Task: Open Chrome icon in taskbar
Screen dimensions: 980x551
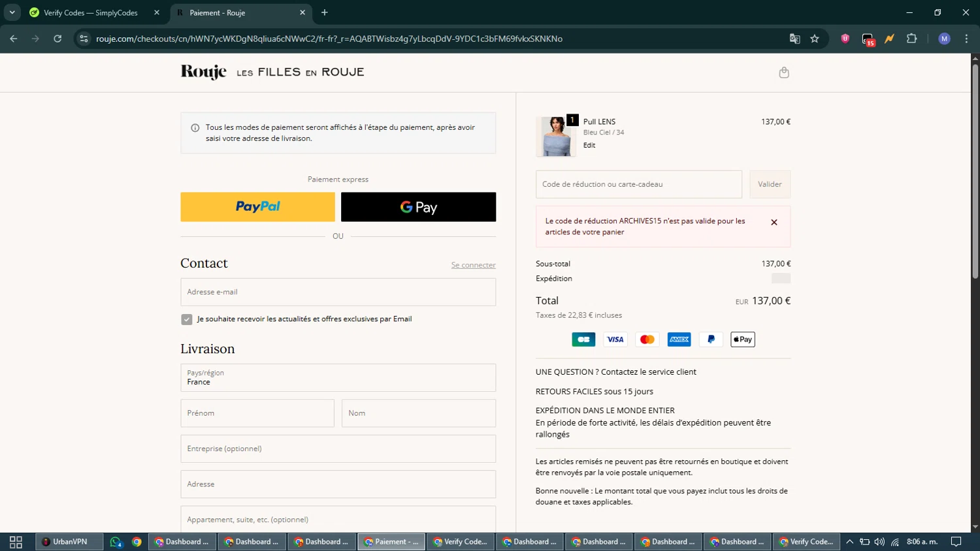Action: (x=137, y=542)
